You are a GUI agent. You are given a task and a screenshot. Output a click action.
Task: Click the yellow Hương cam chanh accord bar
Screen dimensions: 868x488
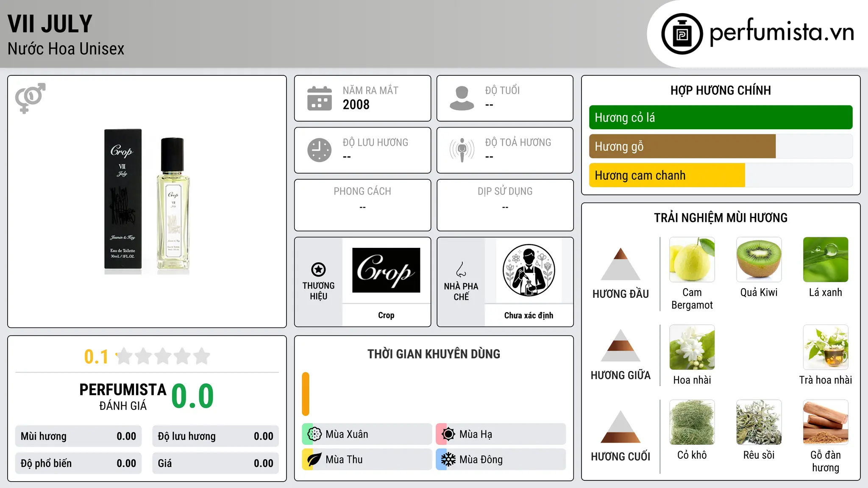pyautogui.click(x=667, y=175)
